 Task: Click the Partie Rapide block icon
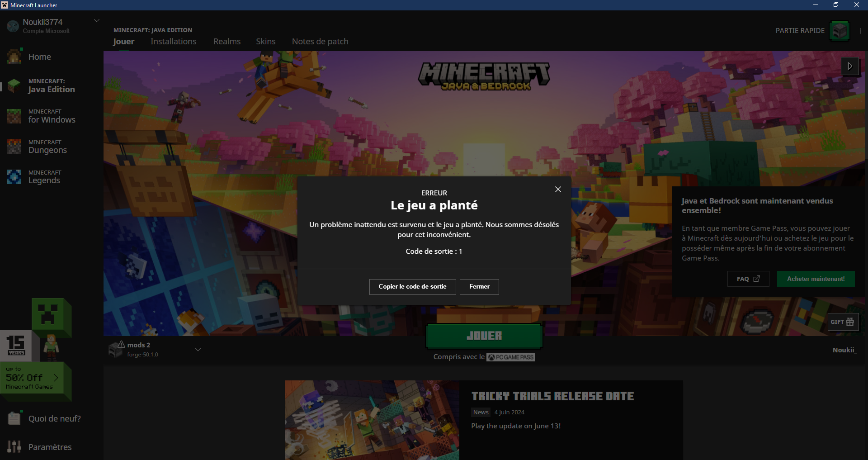840,31
